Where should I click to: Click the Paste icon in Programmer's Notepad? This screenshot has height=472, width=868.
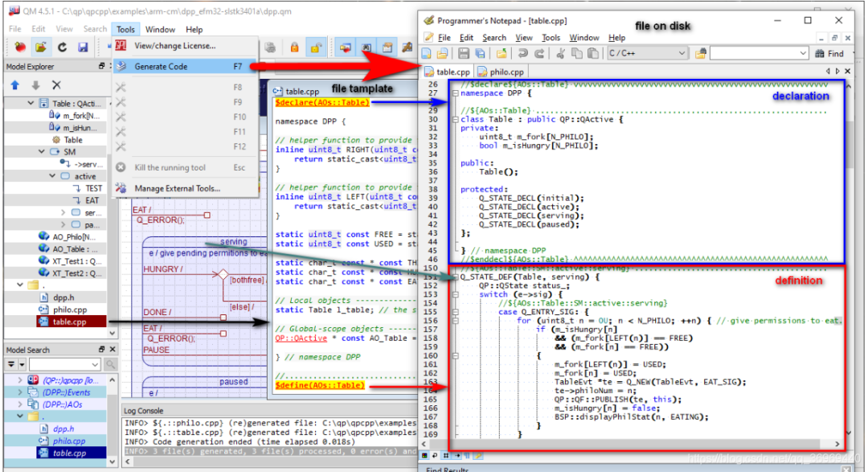pyautogui.click(x=592, y=52)
